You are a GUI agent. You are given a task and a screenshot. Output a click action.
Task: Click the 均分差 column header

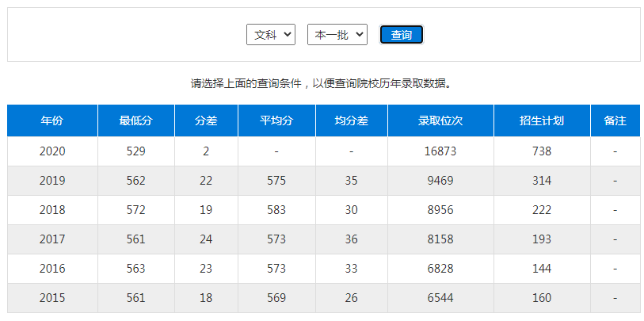(x=352, y=120)
